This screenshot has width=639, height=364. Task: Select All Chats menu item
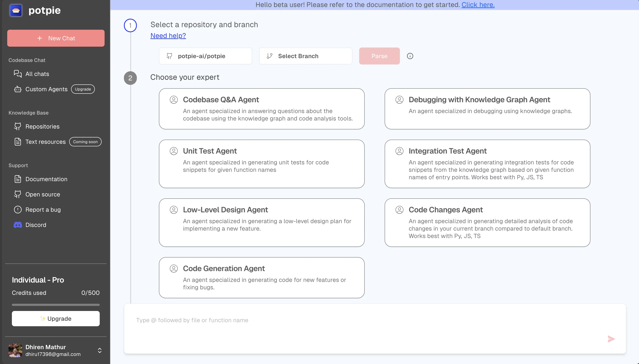pyautogui.click(x=37, y=74)
